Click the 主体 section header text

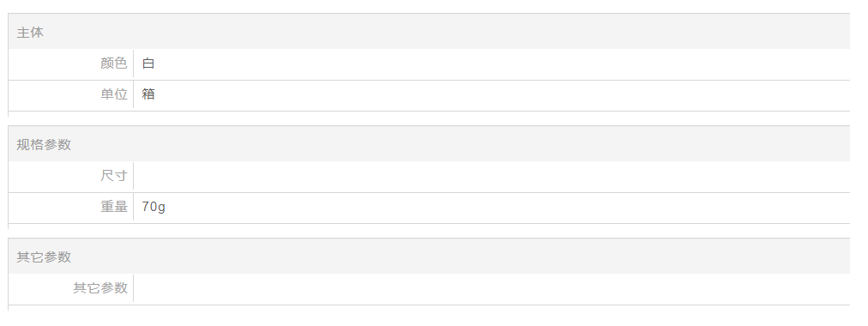(30, 33)
